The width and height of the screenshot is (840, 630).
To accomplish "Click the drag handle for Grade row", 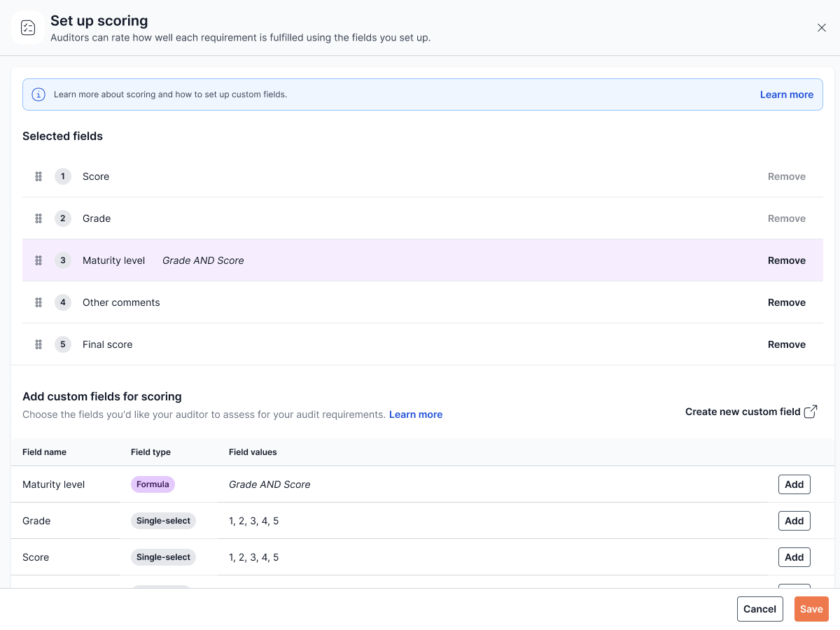I will pyautogui.click(x=38, y=218).
